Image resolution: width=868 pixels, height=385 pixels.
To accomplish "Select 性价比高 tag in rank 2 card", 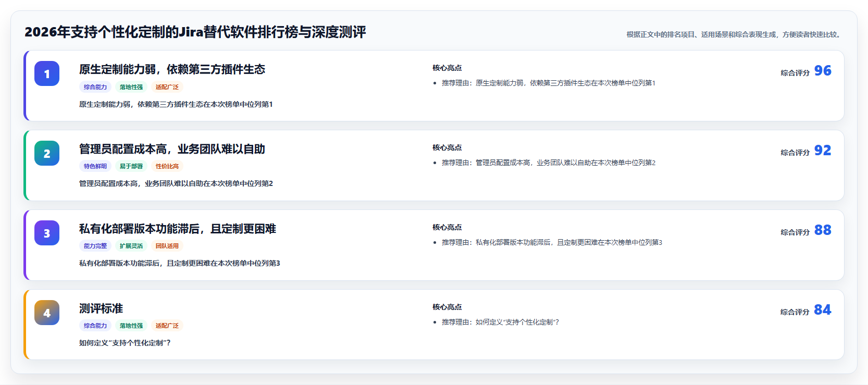I will tap(167, 166).
